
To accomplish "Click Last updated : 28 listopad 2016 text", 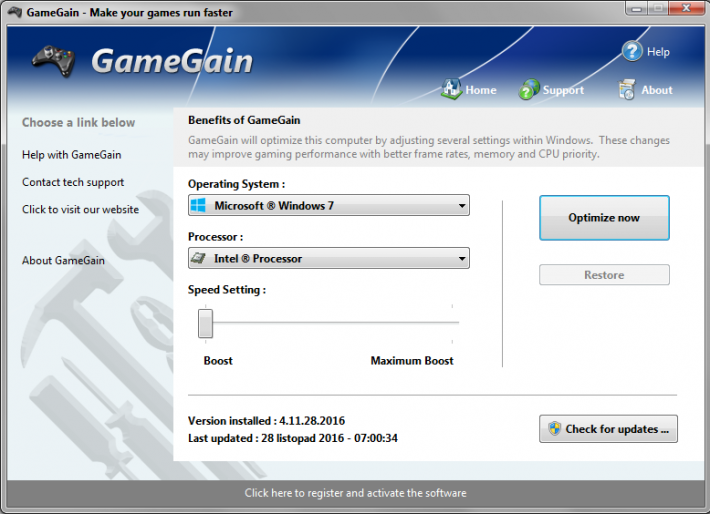I will tap(293, 438).
